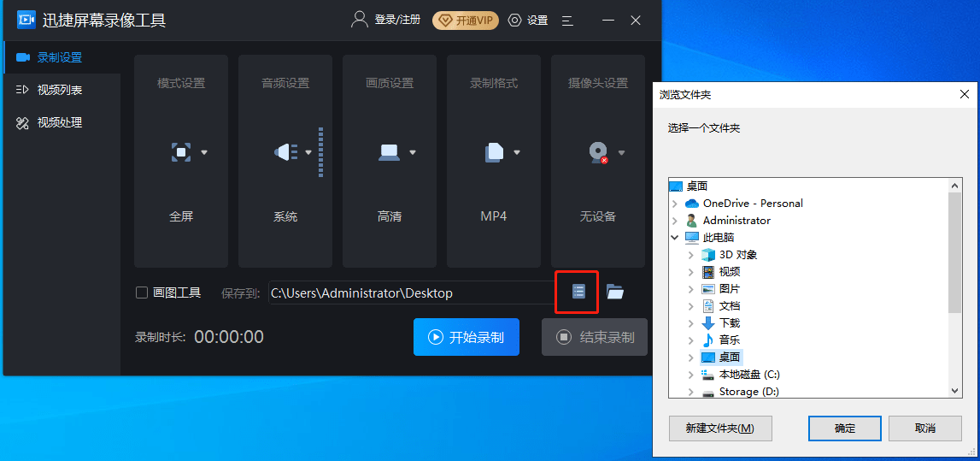The image size is (980, 461).
Task: Open the 摄像头设置 dropdown arrow
Action: 621,152
